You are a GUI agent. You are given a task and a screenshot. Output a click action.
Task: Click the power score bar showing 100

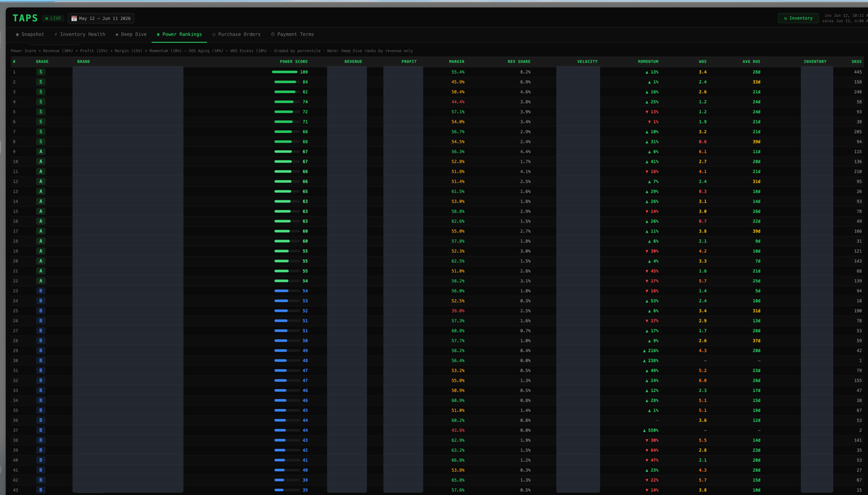point(285,72)
